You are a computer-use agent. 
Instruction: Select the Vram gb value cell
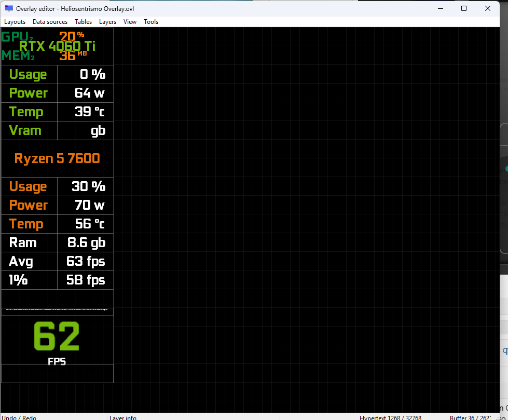[x=86, y=131]
